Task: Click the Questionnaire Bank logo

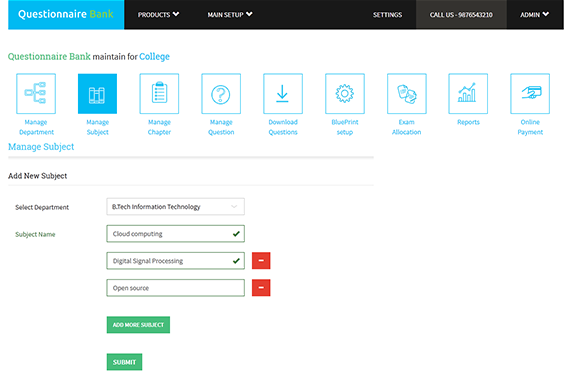Action: pyautogui.click(x=66, y=14)
